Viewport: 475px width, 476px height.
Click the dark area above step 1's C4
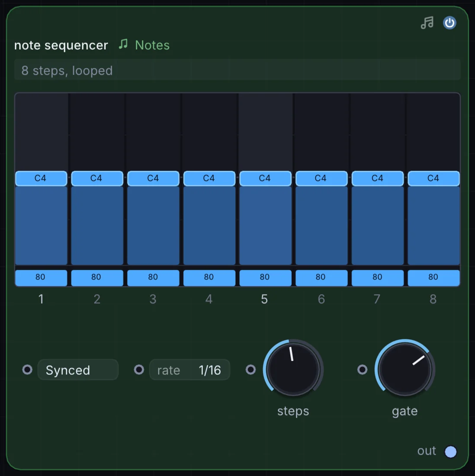pyautogui.click(x=41, y=132)
